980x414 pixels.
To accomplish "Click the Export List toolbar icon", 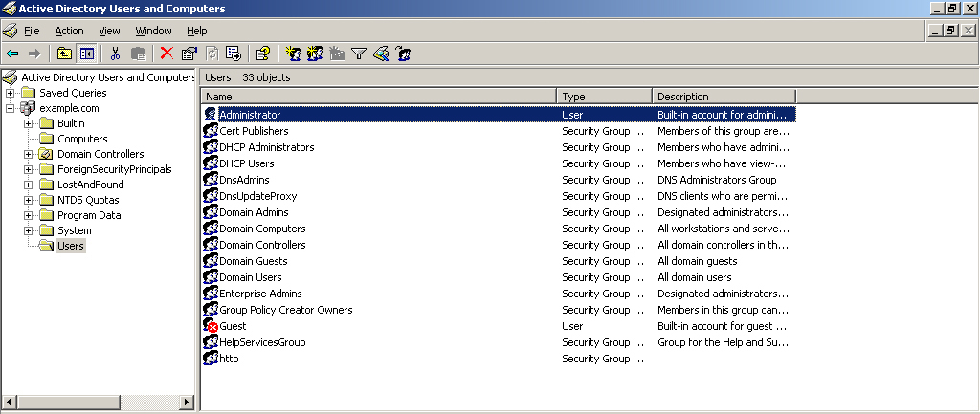I will point(234,54).
